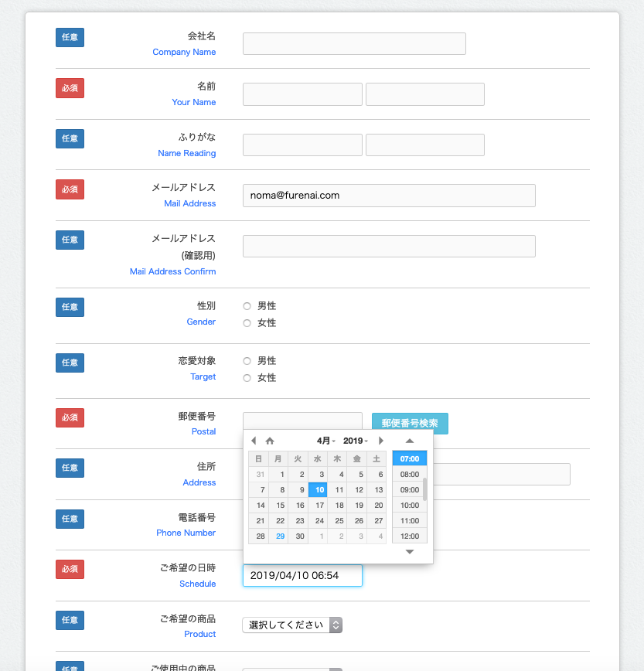The image size is (644, 671).
Task: Pick April 29 in the calendar
Action: point(278,536)
